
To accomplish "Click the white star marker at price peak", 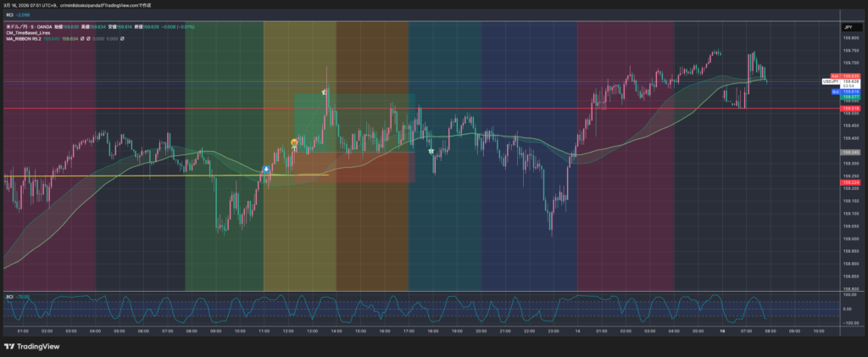I will click(x=324, y=91).
